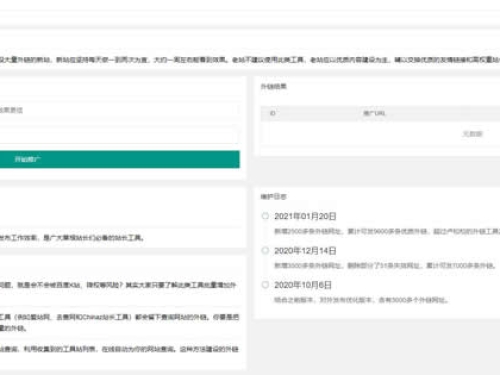Click the notice text at the page top
500x375 pixels.
pos(250,60)
